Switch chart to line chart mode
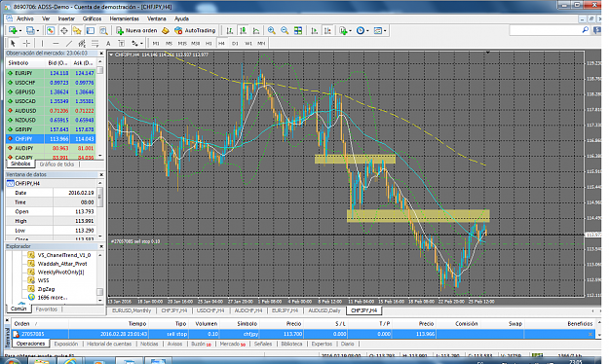Image resolution: width=609 pixels, height=364 pixels. (256, 30)
